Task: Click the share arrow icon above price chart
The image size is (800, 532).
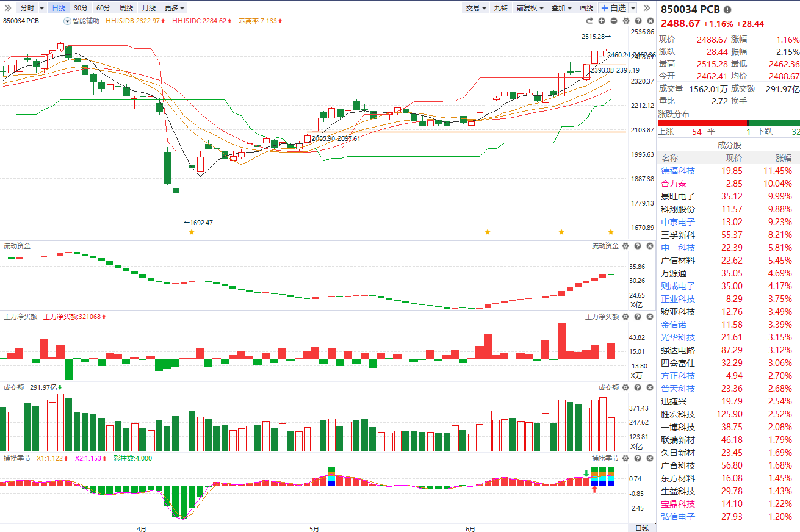Action: [590, 21]
